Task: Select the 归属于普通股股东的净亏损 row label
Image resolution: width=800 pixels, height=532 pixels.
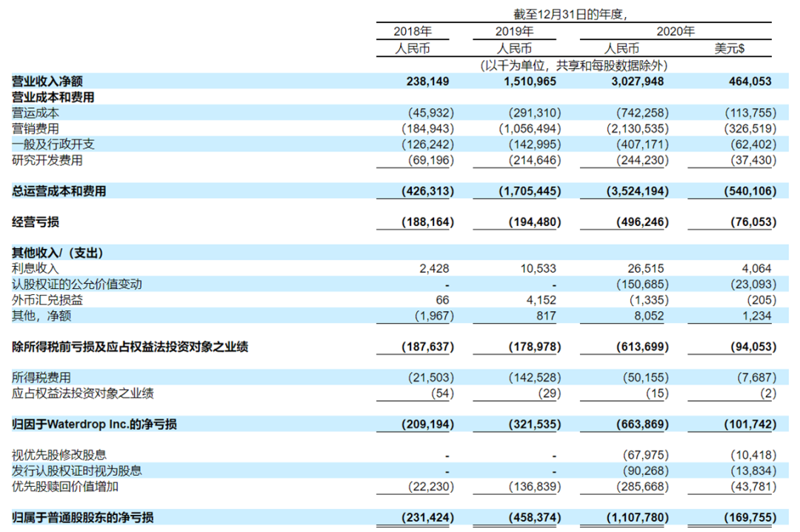Action: coord(83,518)
